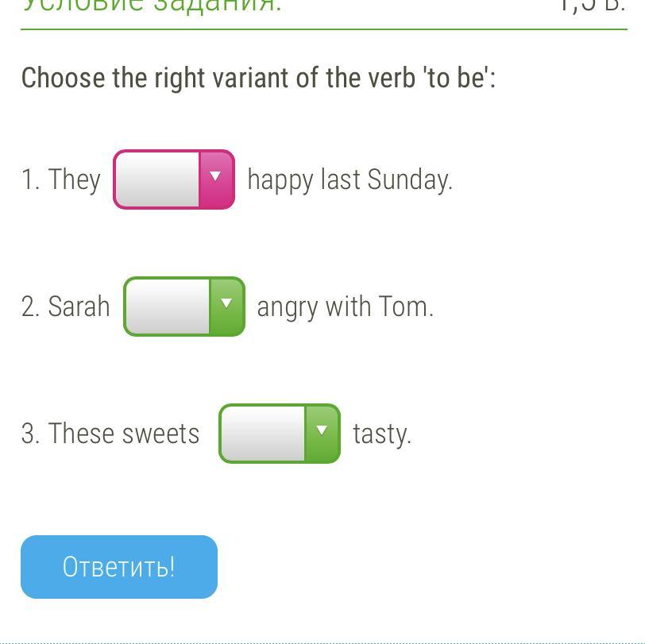Click the pink arrow of sentence 1 dropdown
645x644 pixels.
tap(215, 179)
